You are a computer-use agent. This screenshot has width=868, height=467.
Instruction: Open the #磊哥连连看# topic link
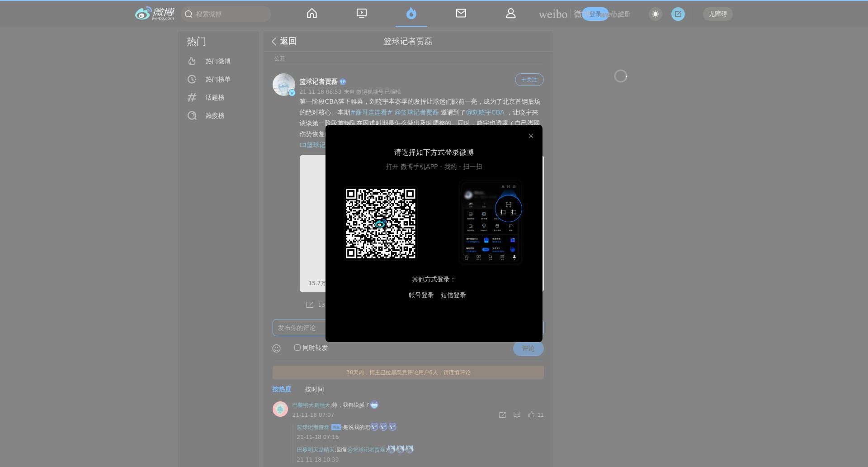pos(371,112)
